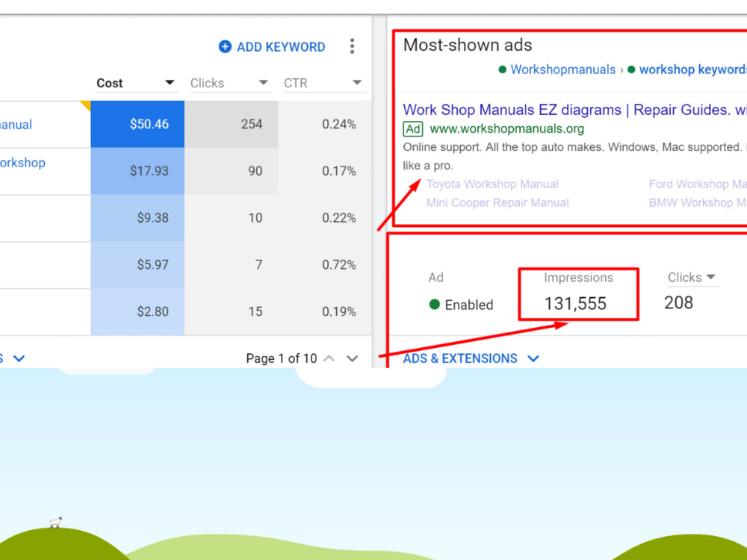The image size is (747, 560).
Task: Select the $9.38 cost cell
Action: 137,217
